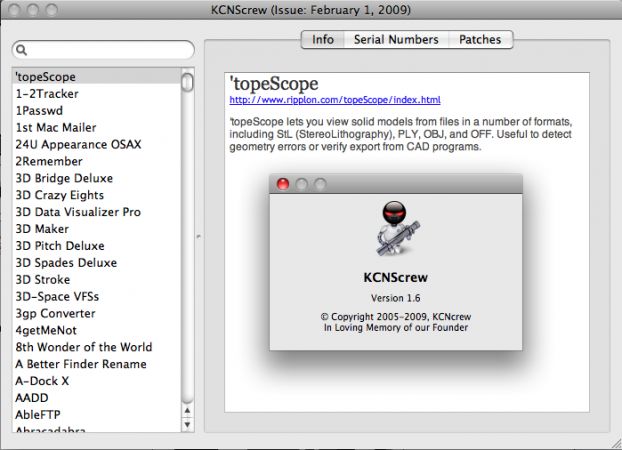Click the list scrollbar up arrow
Viewport: 622px width, 450px height.
[187, 411]
